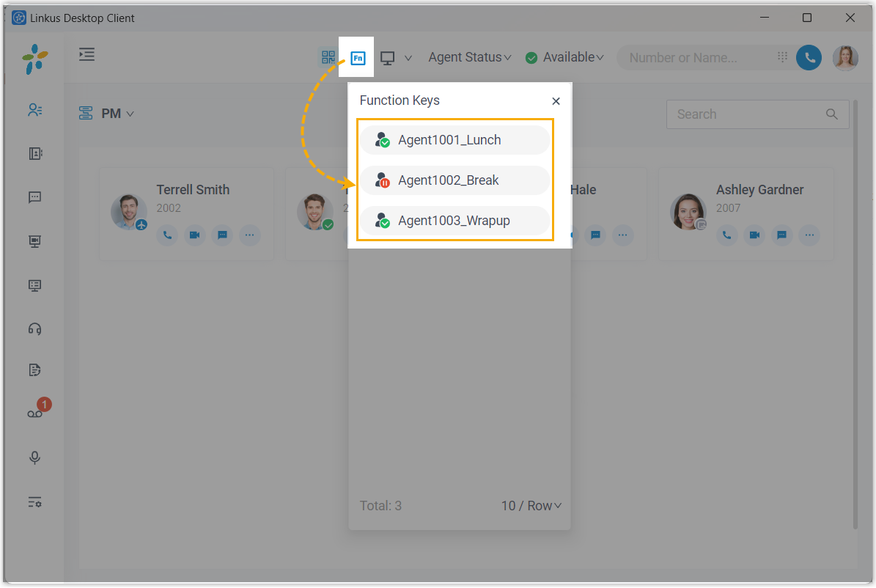Expand the Agent Status dropdown

[469, 57]
